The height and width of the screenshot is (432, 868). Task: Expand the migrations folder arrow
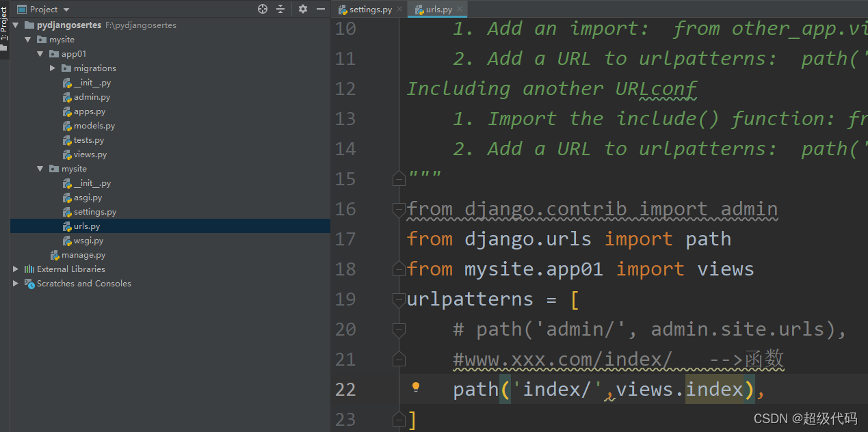click(x=53, y=68)
